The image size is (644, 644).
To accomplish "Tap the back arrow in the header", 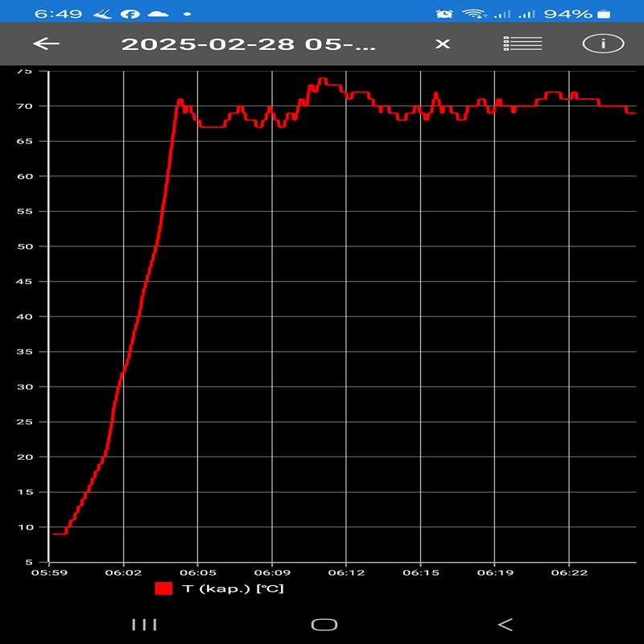I will coord(47,43).
